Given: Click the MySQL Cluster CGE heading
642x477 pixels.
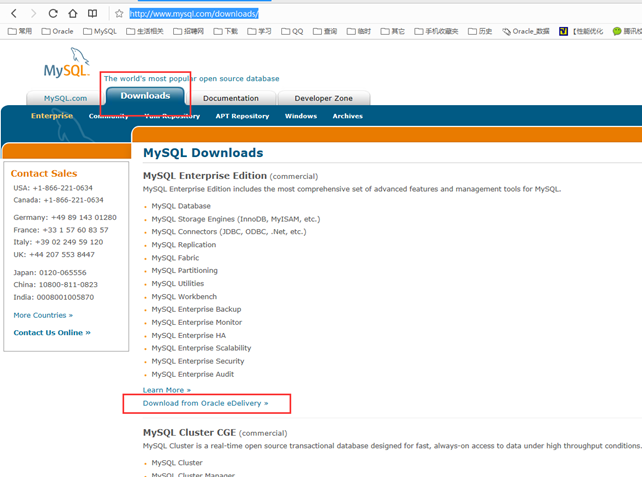Looking at the screenshot, I should [x=189, y=432].
